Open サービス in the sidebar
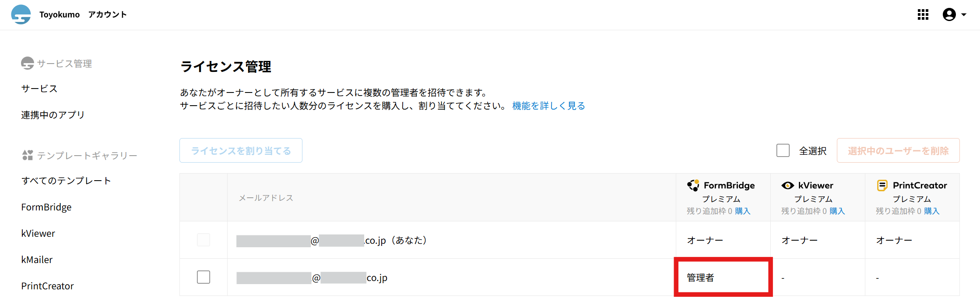 pyautogui.click(x=39, y=89)
